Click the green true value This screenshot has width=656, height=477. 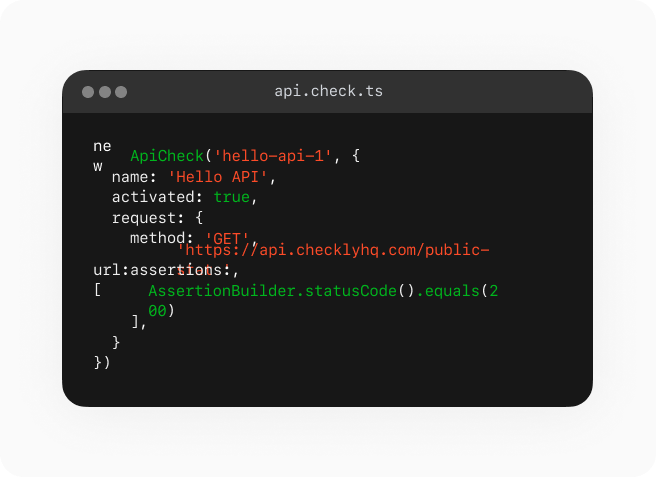tap(231, 197)
